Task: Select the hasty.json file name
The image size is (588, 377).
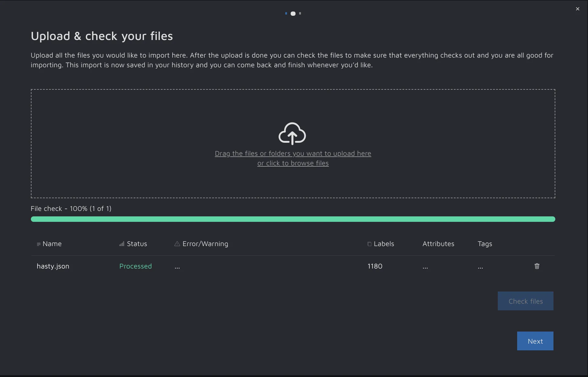Action: (53, 266)
